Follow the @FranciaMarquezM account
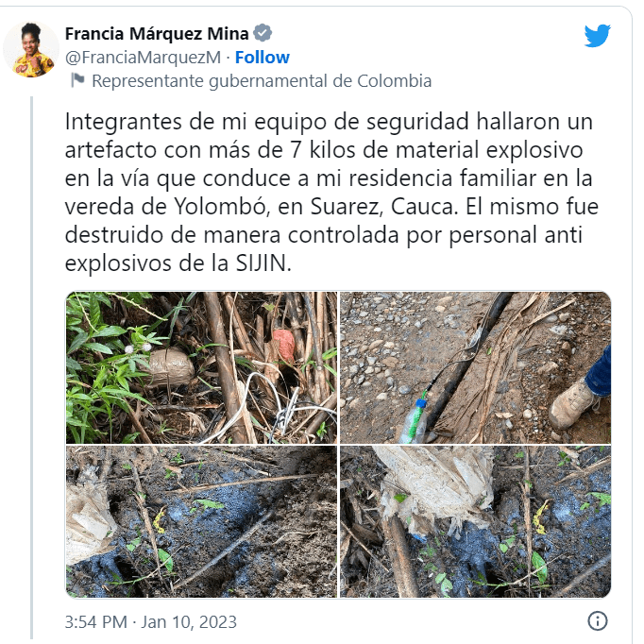This screenshot has width=644, height=644. [262, 58]
